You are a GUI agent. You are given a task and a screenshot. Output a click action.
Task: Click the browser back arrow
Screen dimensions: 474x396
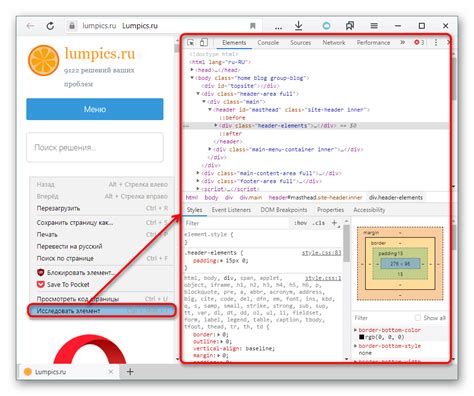pos(30,26)
